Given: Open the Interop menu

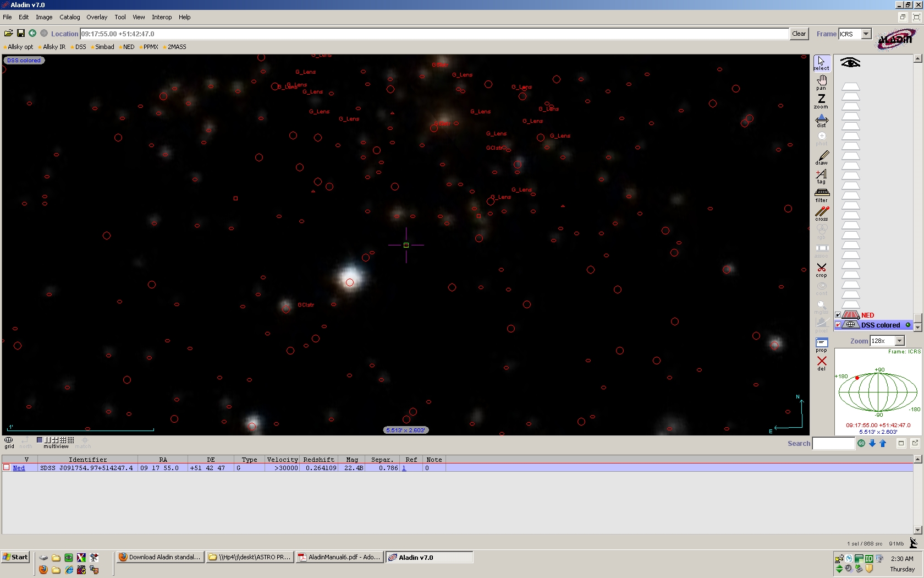Looking at the screenshot, I should pos(162,17).
